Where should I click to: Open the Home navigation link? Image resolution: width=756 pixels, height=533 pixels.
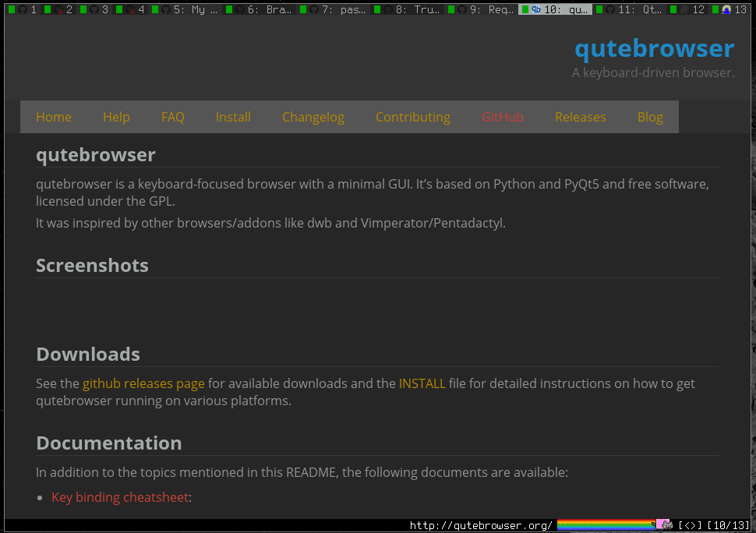(54, 117)
